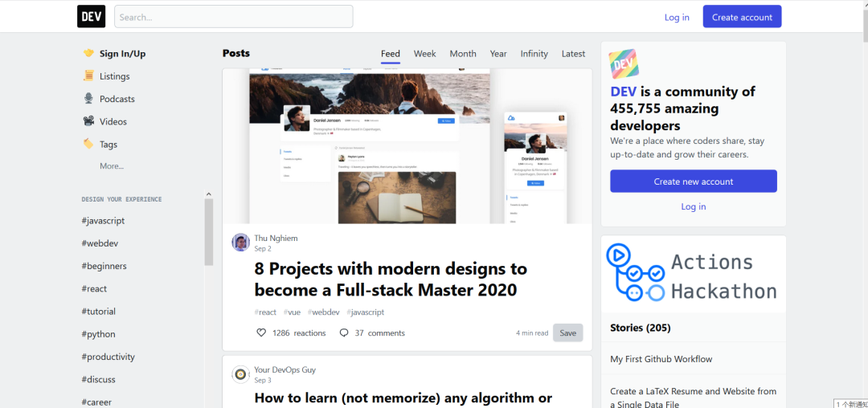Select the Feed tab
Screen dimensions: 868x408
[x=391, y=54]
